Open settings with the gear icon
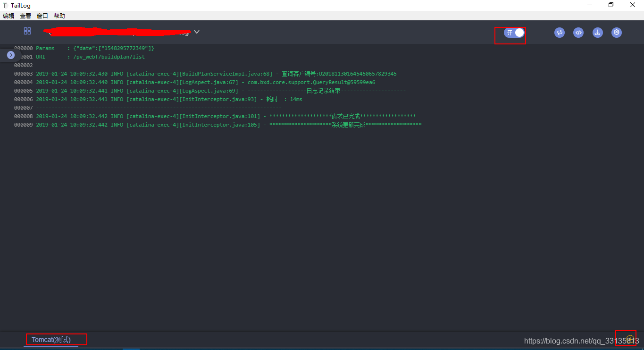The height and width of the screenshot is (350, 644). [x=617, y=33]
